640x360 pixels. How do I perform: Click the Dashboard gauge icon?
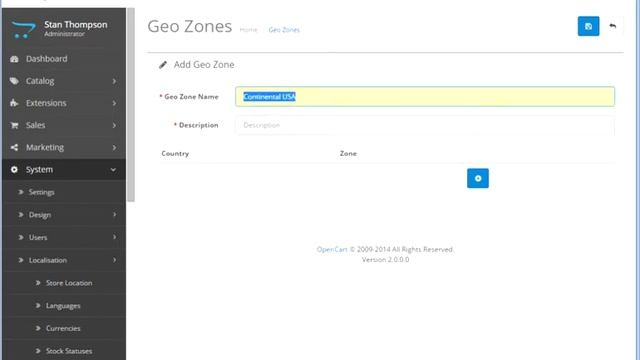click(x=14, y=59)
